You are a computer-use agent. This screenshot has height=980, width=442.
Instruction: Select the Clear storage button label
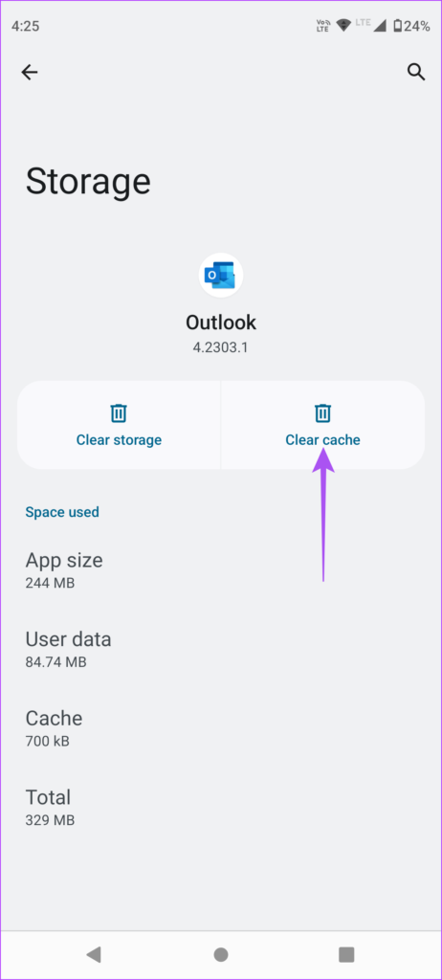click(x=119, y=440)
